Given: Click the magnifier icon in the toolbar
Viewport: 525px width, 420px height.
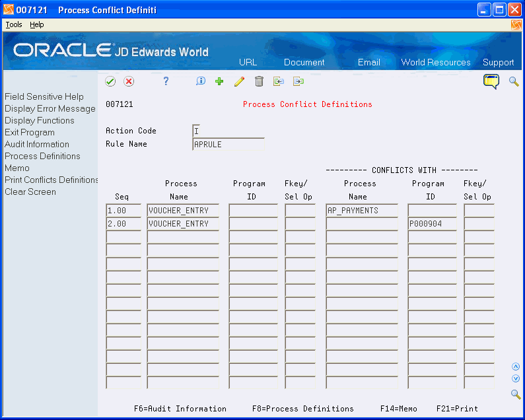Looking at the screenshot, I should [x=514, y=81].
